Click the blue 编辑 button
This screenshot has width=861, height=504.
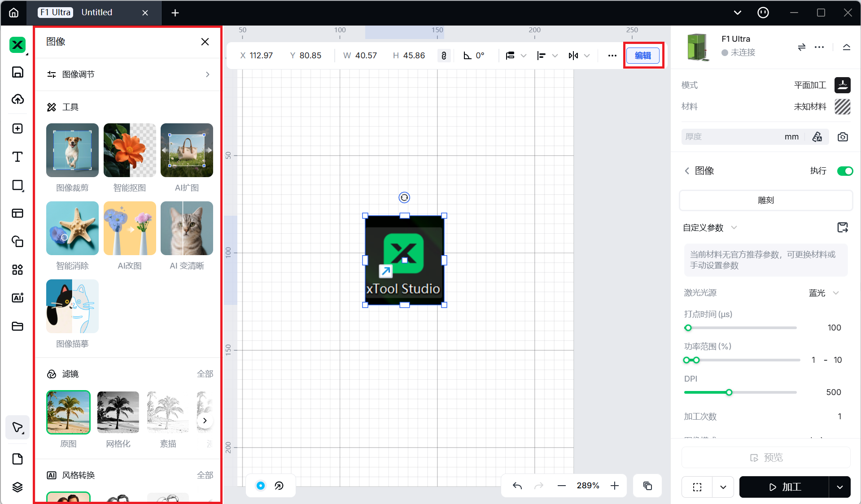point(642,56)
